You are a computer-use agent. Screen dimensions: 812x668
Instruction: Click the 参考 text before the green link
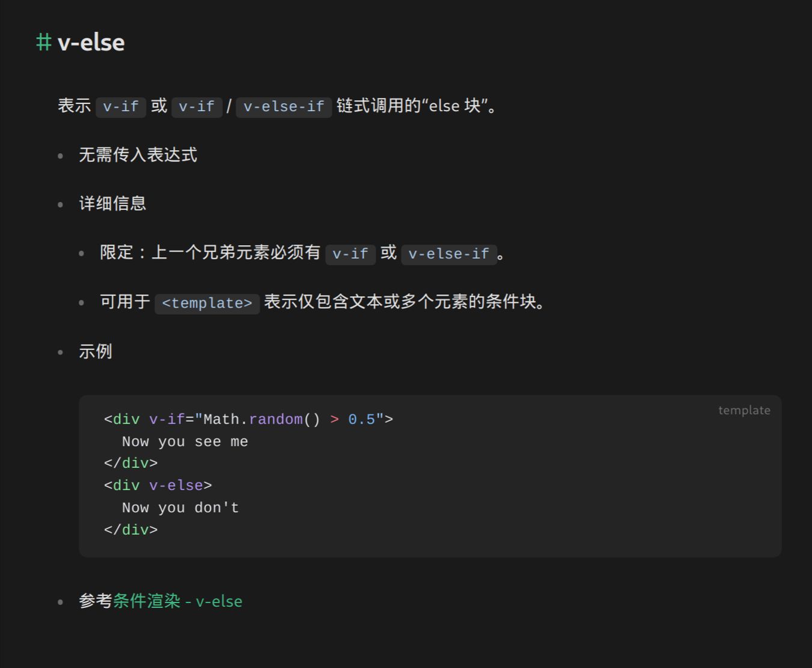(96, 601)
